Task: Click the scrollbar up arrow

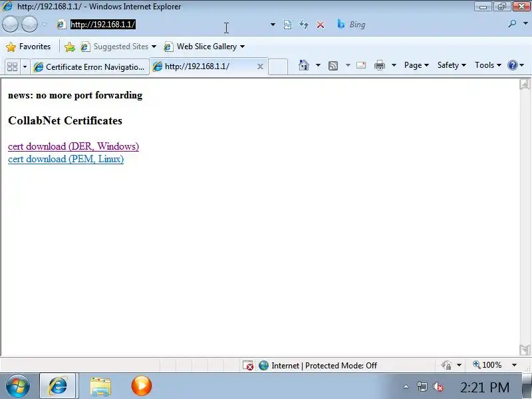Action: (525, 84)
